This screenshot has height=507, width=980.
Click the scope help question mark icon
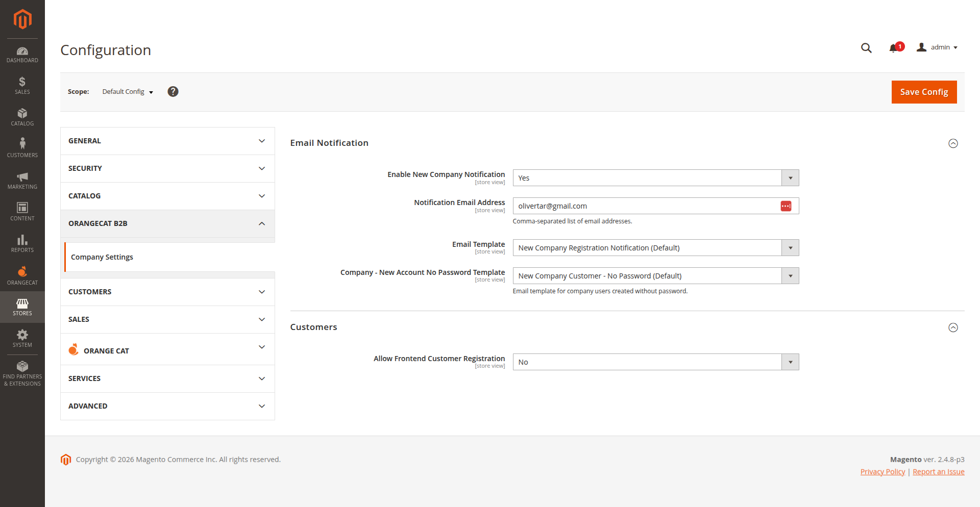pyautogui.click(x=173, y=91)
